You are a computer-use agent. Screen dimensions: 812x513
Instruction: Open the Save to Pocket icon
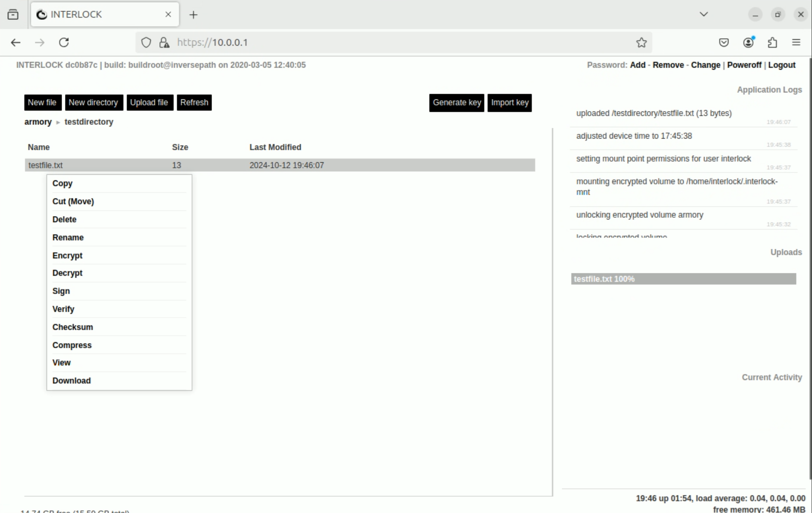coord(724,42)
